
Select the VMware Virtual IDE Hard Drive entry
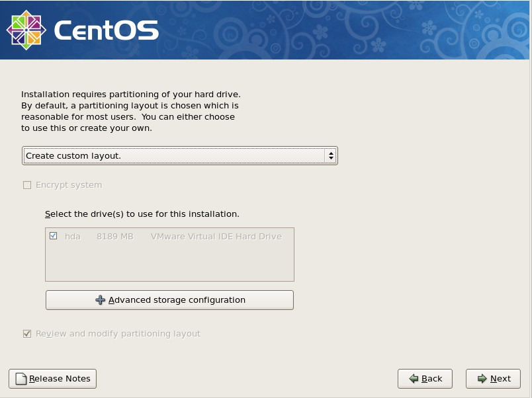pos(216,236)
